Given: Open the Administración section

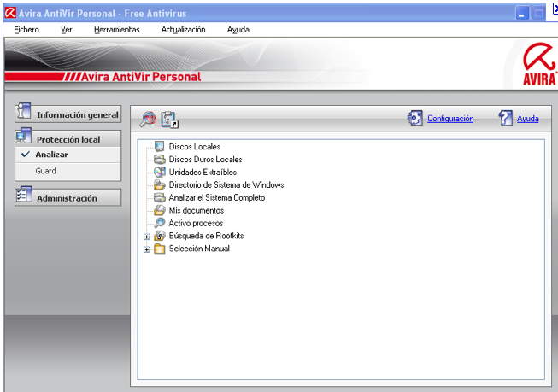Looking at the screenshot, I should [x=68, y=197].
